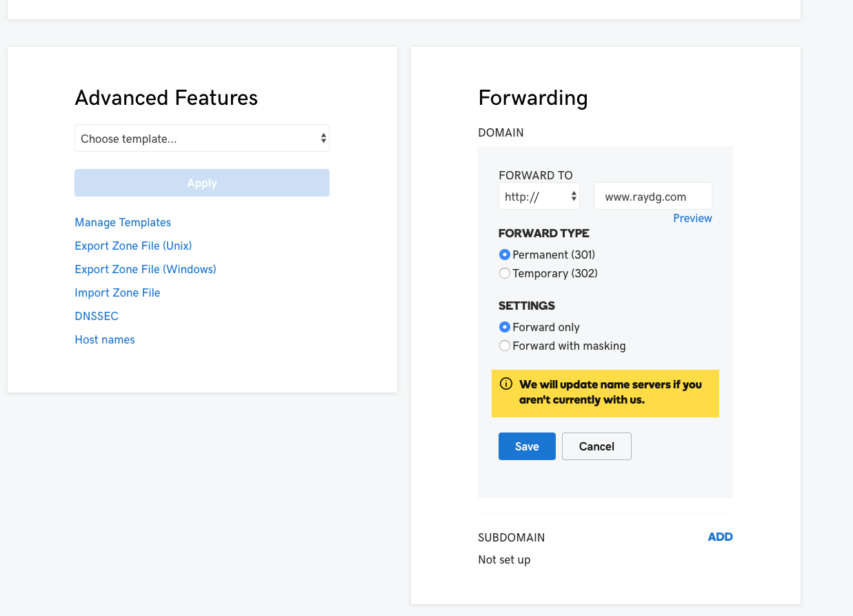Click Export Zone File (Unix)

pos(133,246)
